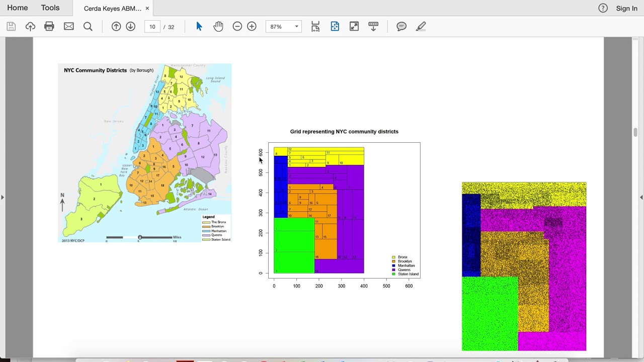Click the 'NYC Community Districts' map title
The width and height of the screenshot is (644, 362).
click(95, 70)
